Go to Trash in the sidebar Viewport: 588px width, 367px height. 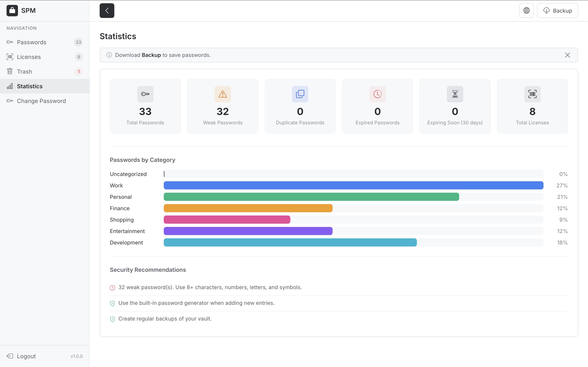tap(24, 72)
